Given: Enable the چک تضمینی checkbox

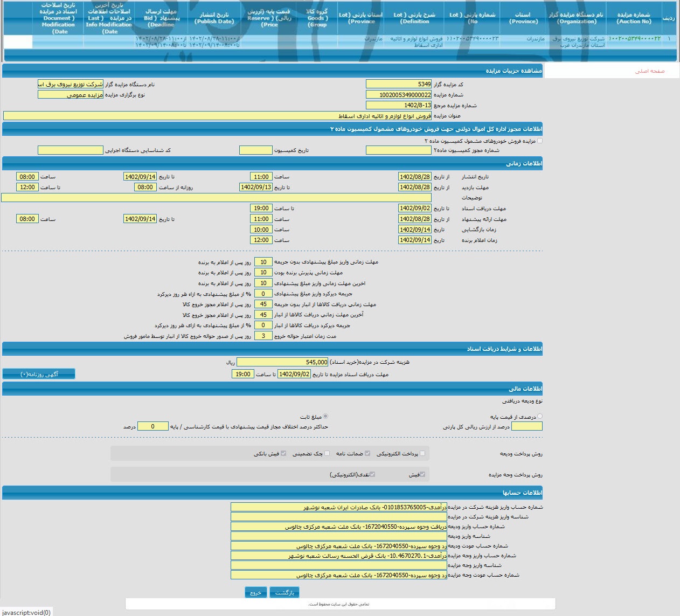Looking at the screenshot, I should [x=327, y=453].
